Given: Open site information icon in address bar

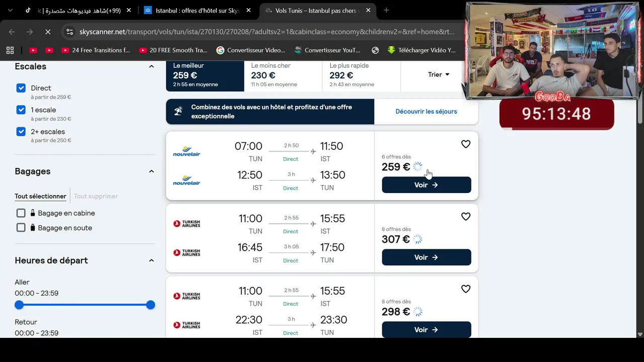Looking at the screenshot, I should (x=69, y=32).
